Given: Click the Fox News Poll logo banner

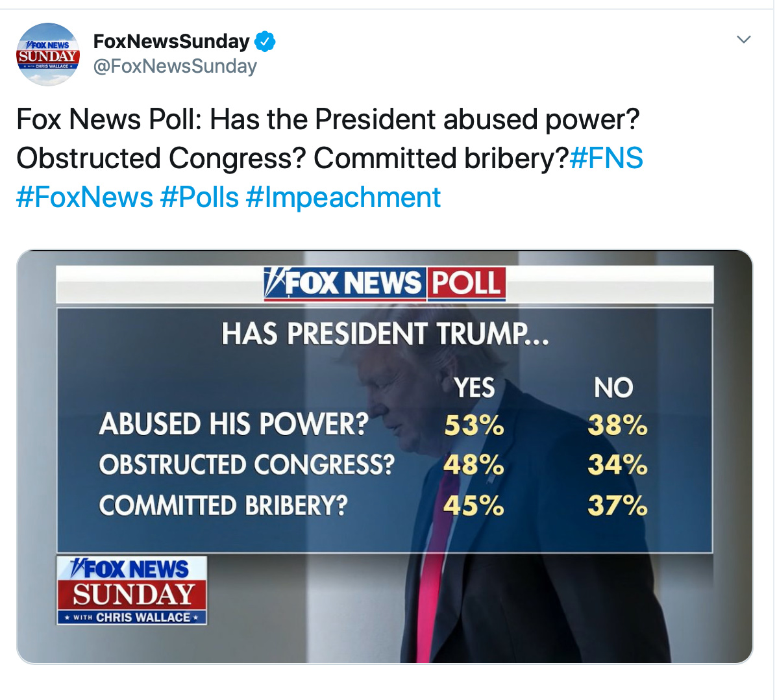Looking at the screenshot, I should pyautogui.click(x=384, y=284).
